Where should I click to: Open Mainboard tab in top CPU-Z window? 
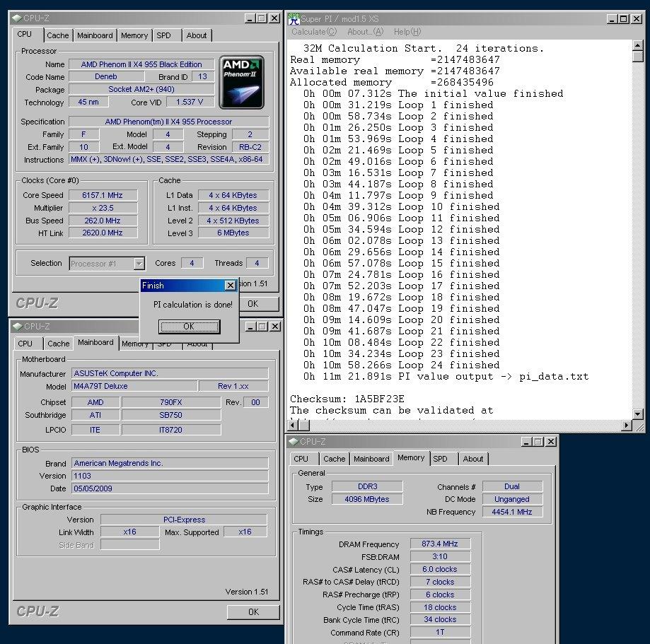95,35
